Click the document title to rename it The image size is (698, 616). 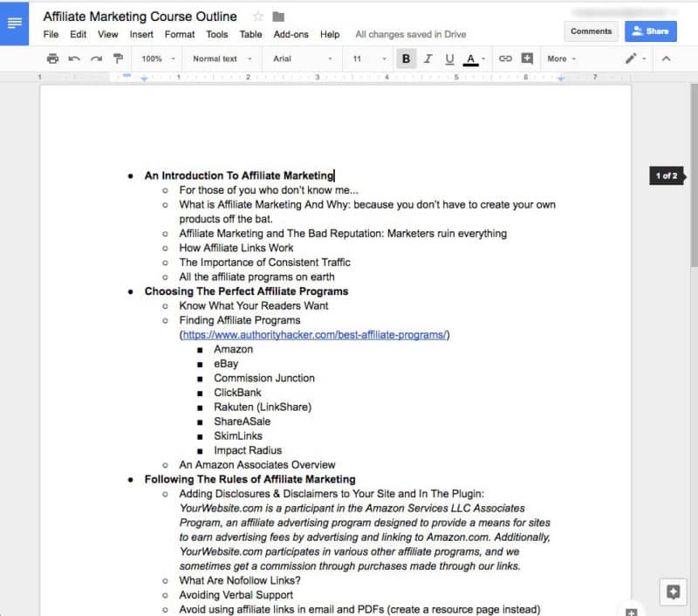point(140,17)
